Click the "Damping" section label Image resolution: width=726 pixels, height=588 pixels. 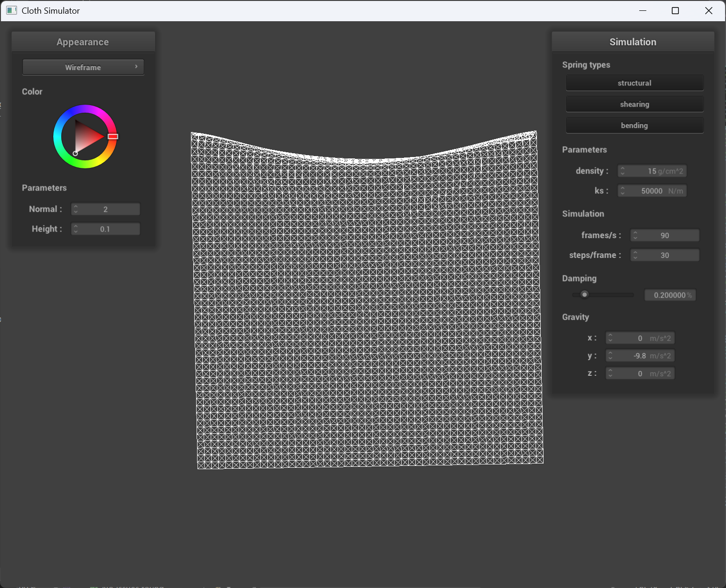[579, 278]
